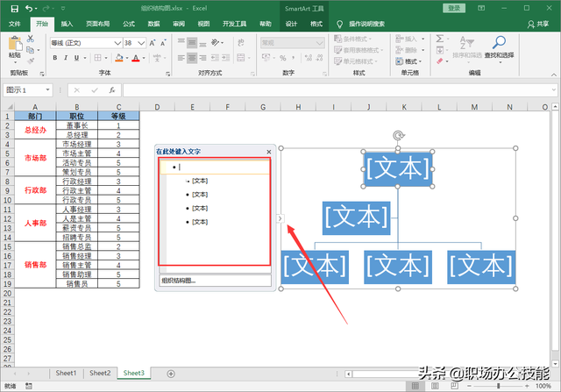This screenshot has width=561, height=392.
Task: Center text horizontally
Action: pyautogui.click(x=192, y=58)
